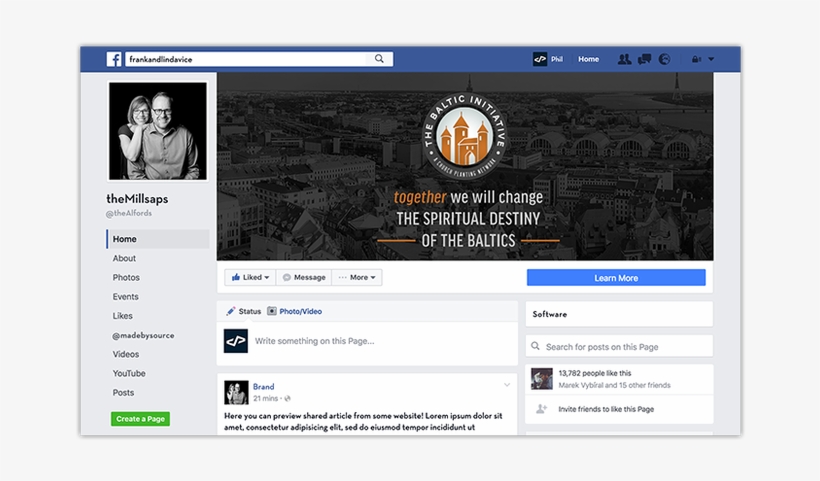Click the friend thumbnail beside likes count

tap(542, 379)
